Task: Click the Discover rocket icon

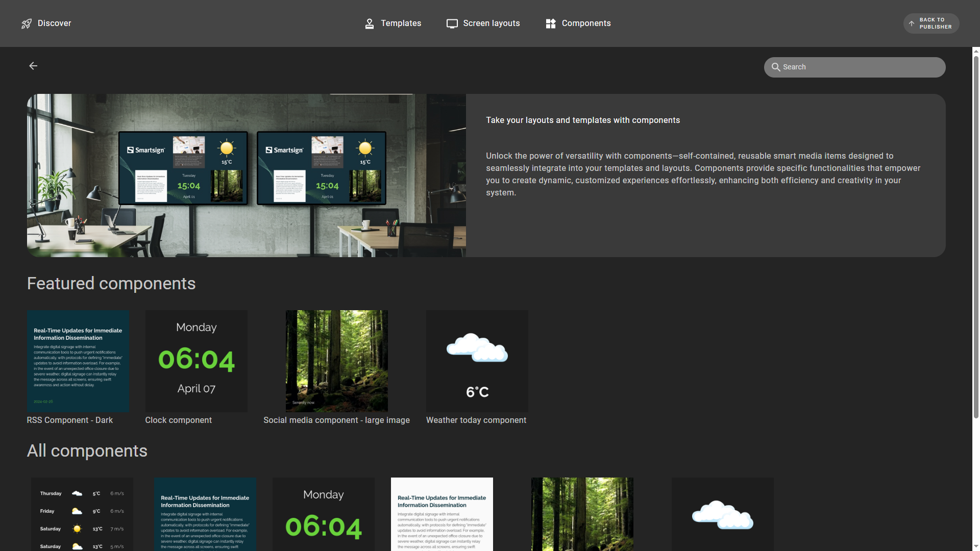Action: (x=27, y=23)
